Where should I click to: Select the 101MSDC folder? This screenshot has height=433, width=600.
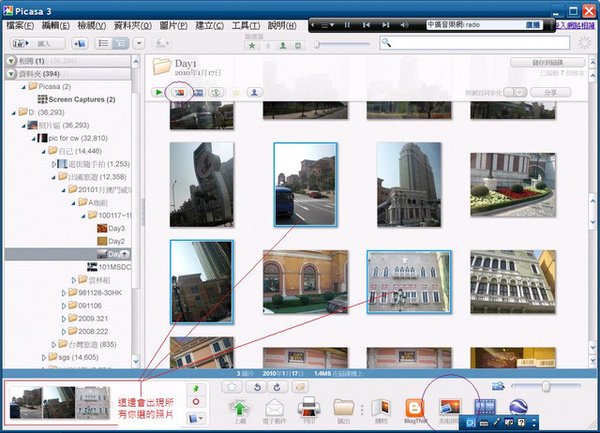tap(109, 267)
